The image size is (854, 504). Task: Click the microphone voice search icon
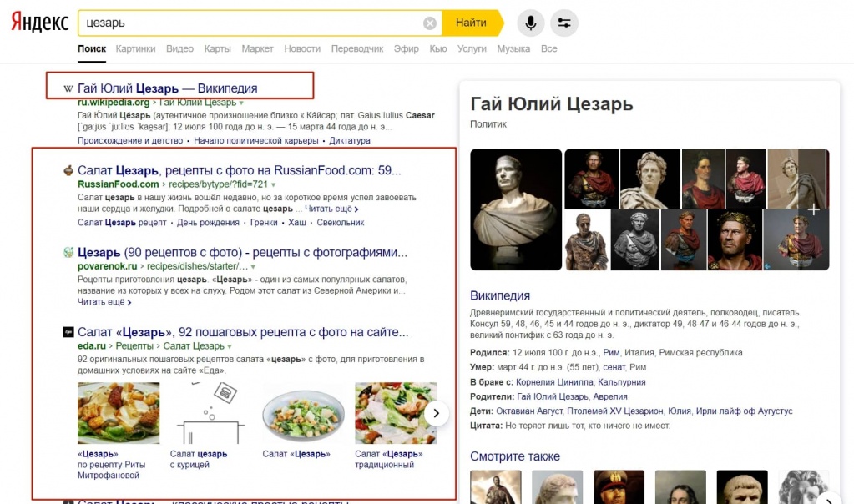point(530,23)
